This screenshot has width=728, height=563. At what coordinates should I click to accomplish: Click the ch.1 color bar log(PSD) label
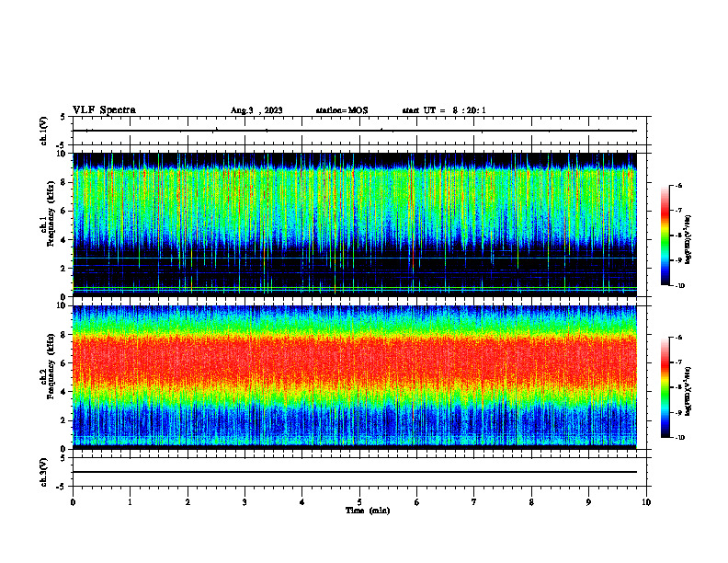(688, 240)
